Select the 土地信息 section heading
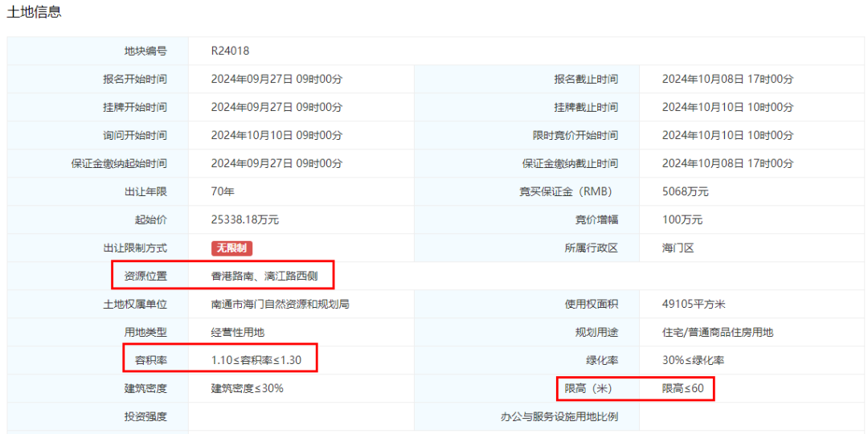868x434 pixels. pyautogui.click(x=33, y=12)
